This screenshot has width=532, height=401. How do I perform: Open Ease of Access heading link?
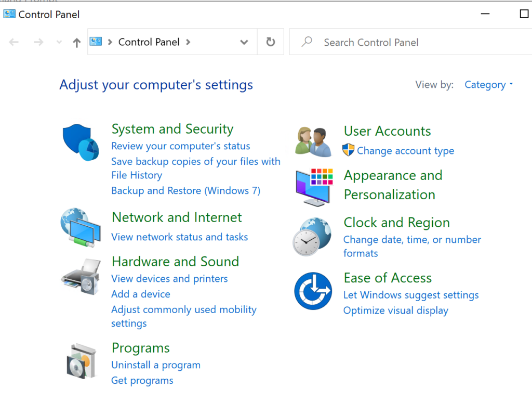(388, 278)
